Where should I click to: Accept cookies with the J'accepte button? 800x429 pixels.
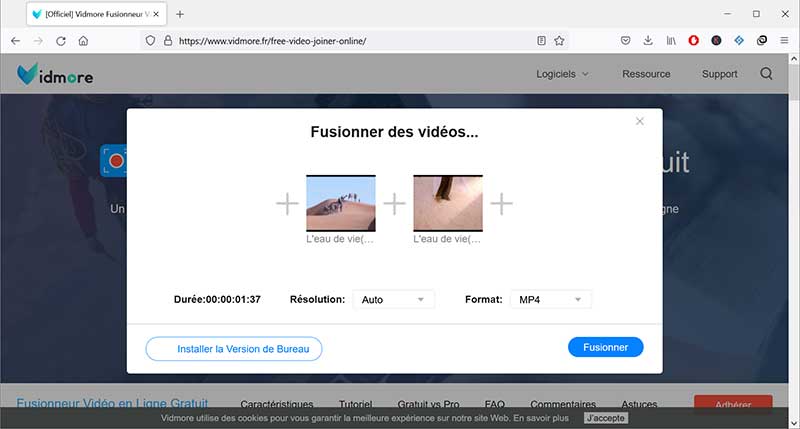pos(606,418)
